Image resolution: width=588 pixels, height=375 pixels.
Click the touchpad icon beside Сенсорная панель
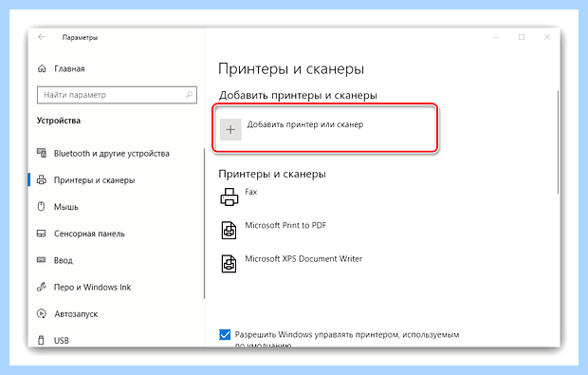(41, 234)
